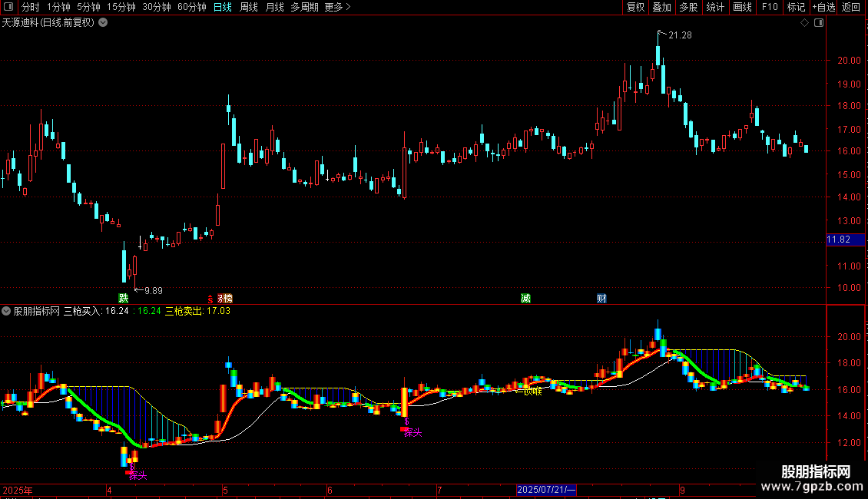This screenshot has width=868, height=499.
Task: Click the 返回 back button
Action: point(851,7)
